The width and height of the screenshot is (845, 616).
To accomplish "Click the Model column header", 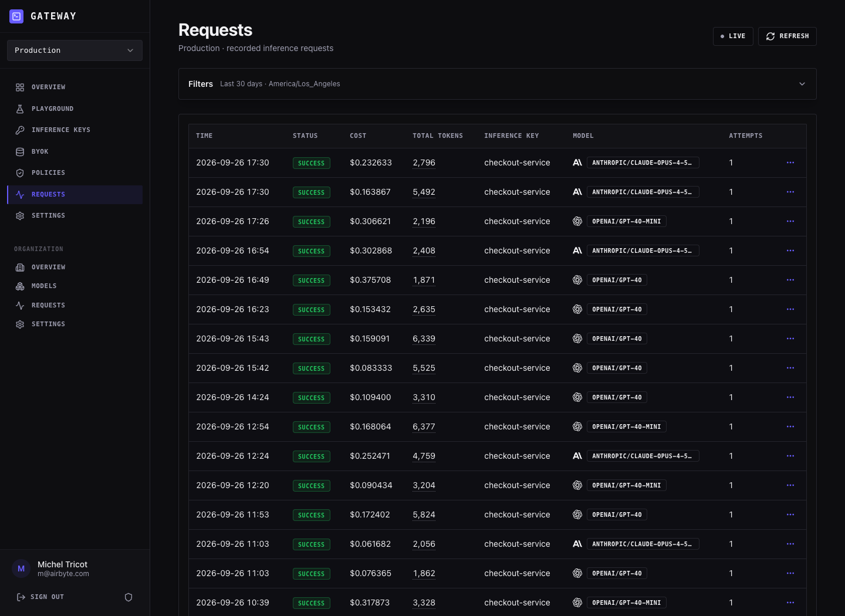I will (583, 136).
